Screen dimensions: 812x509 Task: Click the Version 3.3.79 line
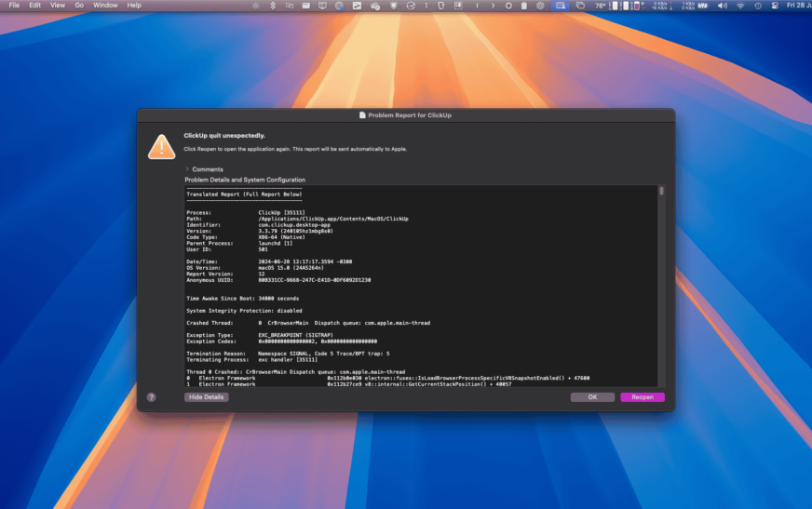260,231
